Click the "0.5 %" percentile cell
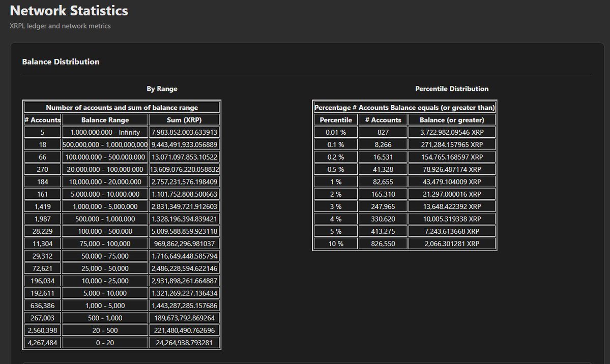The width and height of the screenshot is (610, 364). click(336, 170)
